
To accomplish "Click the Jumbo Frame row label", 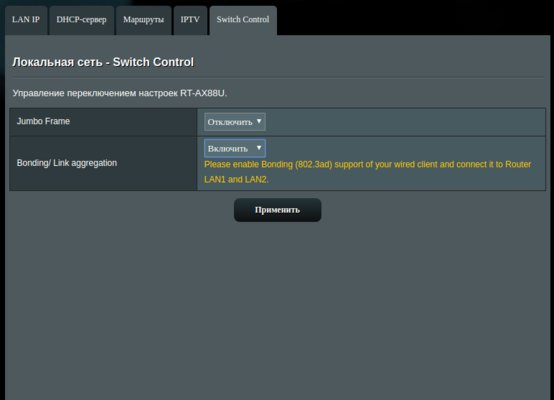I will point(43,121).
